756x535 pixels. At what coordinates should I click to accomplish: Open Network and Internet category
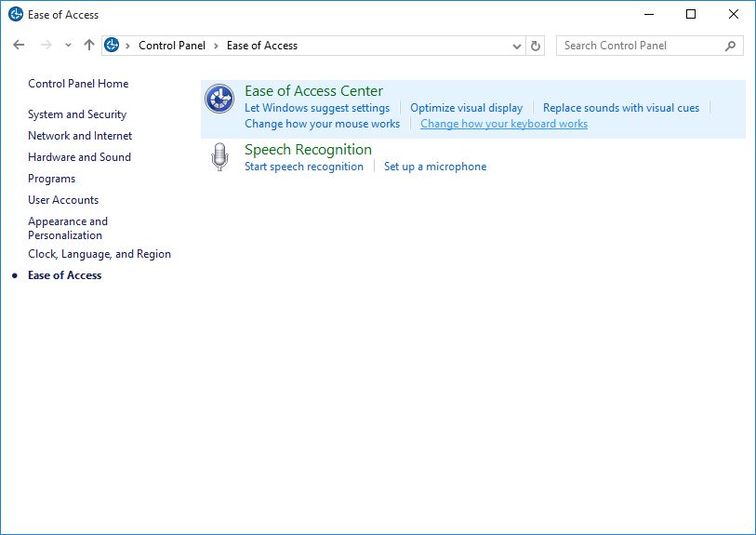coord(80,136)
